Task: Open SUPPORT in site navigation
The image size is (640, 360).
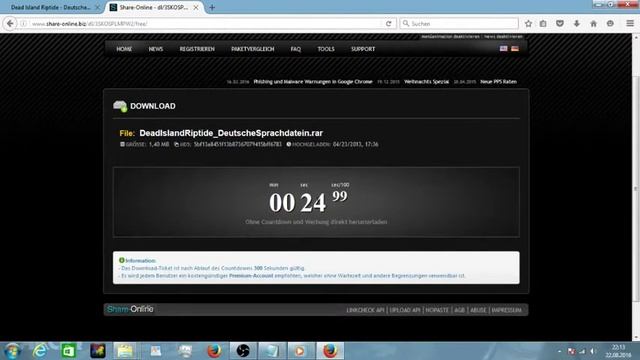Action: 363,49
